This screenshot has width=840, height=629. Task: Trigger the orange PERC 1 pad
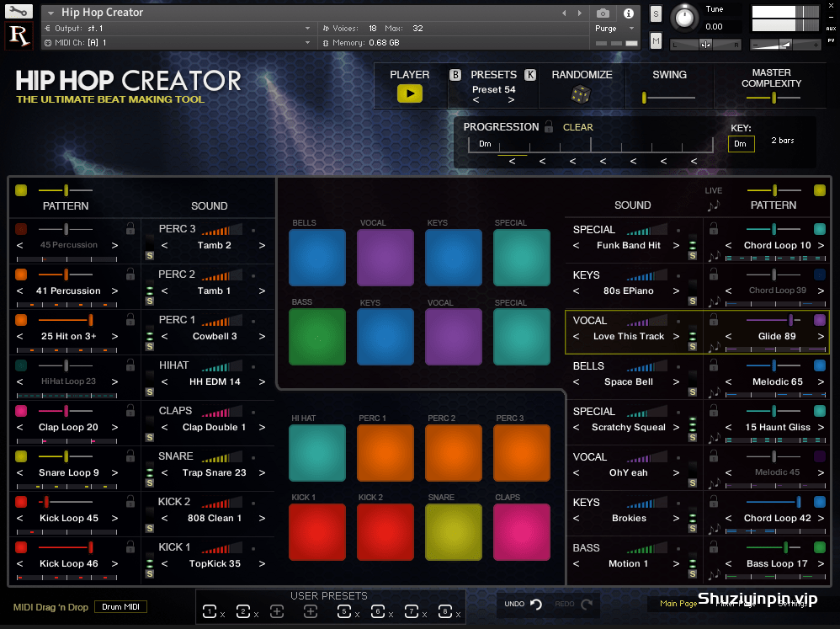[x=385, y=453]
